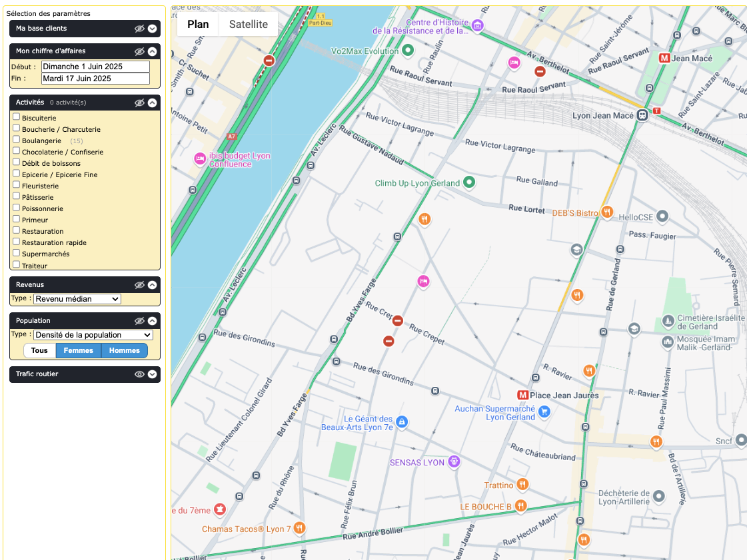Image resolution: width=747 pixels, height=560 pixels.
Task: Collapse the Revenus panel
Action: (x=152, y=285)
